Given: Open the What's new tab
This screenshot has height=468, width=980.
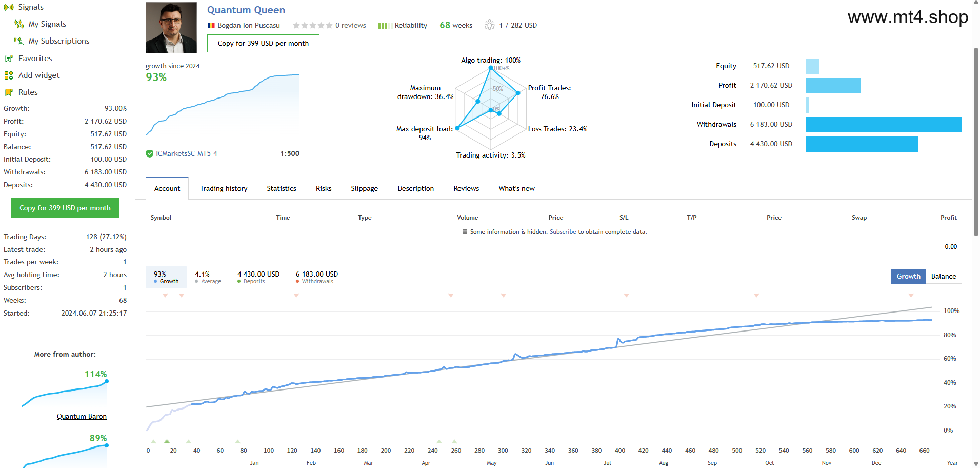Looking at the screenshot, I should pyautogui.click(x=516, y=188).
